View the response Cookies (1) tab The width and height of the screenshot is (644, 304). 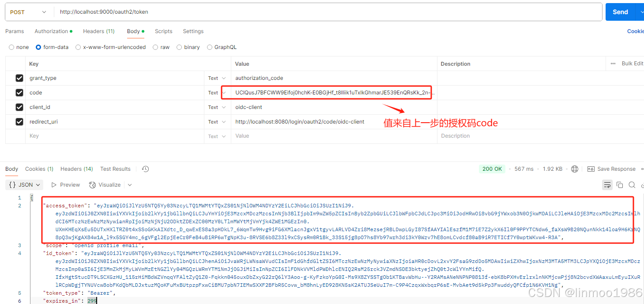pos(39,169)
